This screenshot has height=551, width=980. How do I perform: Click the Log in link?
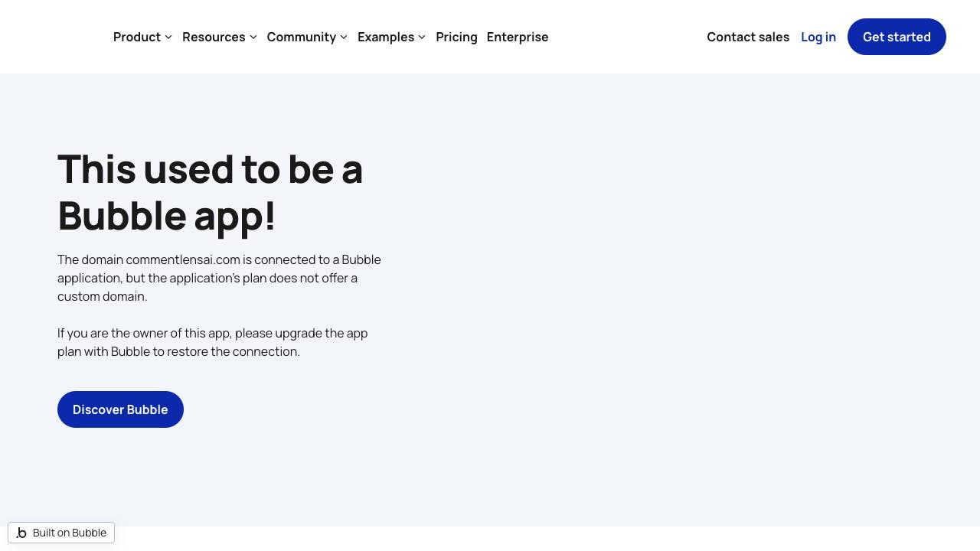pyautogui.click(x=818, y=37)
